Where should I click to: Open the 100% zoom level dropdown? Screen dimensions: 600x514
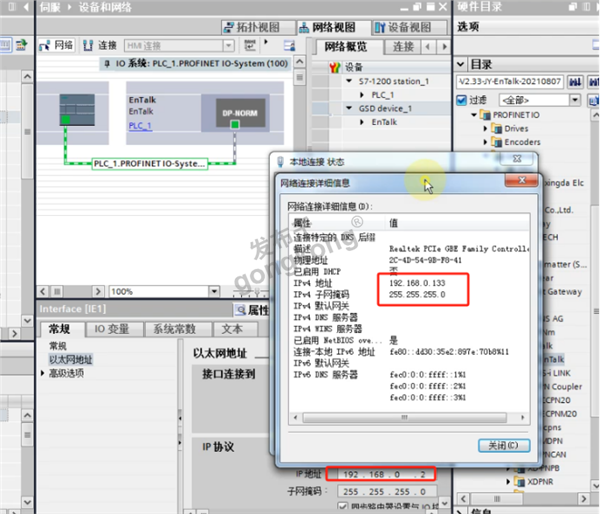point(214,292)
